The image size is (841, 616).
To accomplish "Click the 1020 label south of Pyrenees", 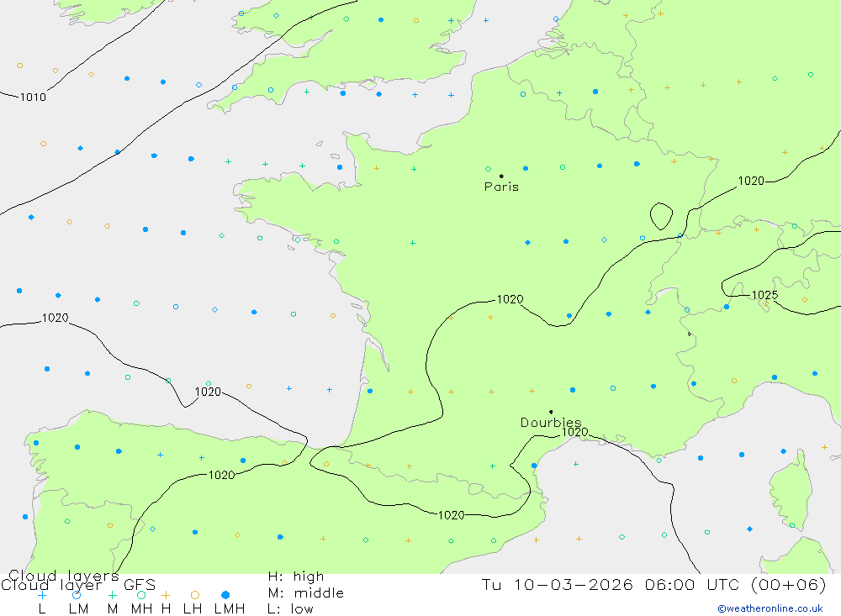I will point(451,515).
